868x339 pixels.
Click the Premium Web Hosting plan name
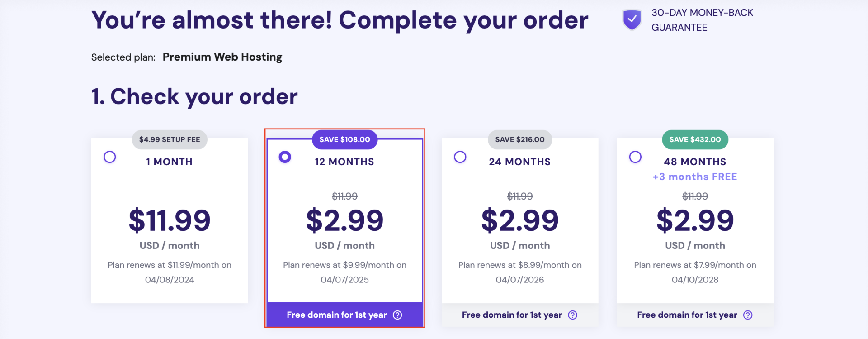click(x=222, y=57)
